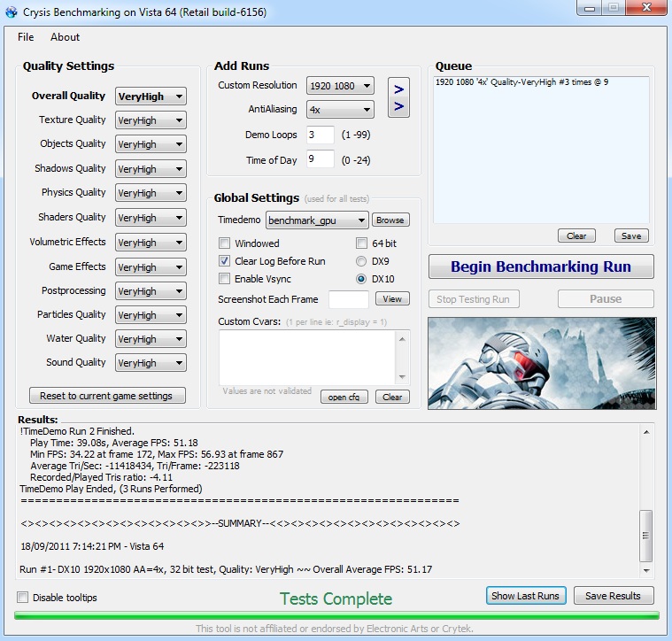Click Reset to current game settings

tap(107, 396)
